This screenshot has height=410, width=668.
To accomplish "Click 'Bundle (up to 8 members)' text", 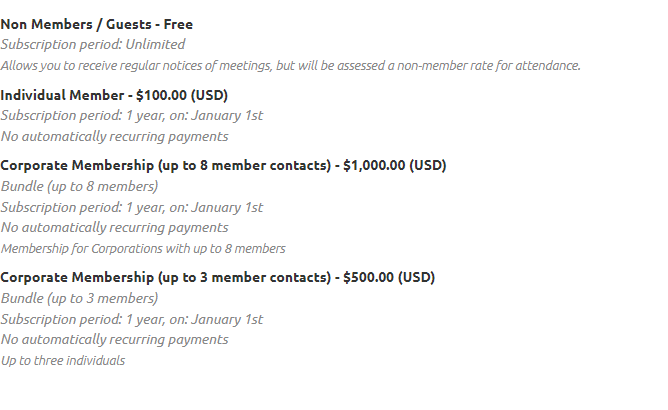I will click(x=79, y=186).
